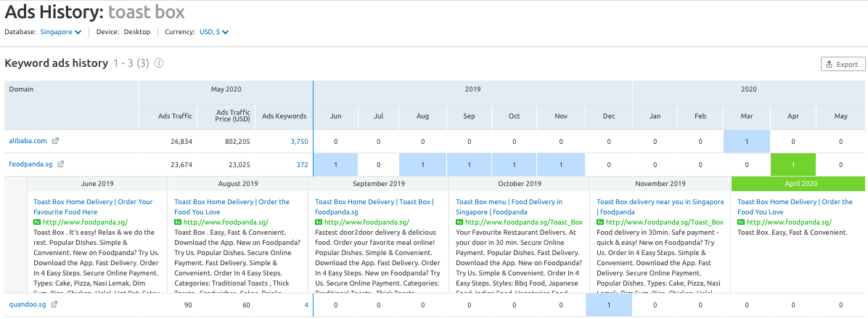Open the USD currency dropdown
The image size is (868, 319).
coord(214,32)
